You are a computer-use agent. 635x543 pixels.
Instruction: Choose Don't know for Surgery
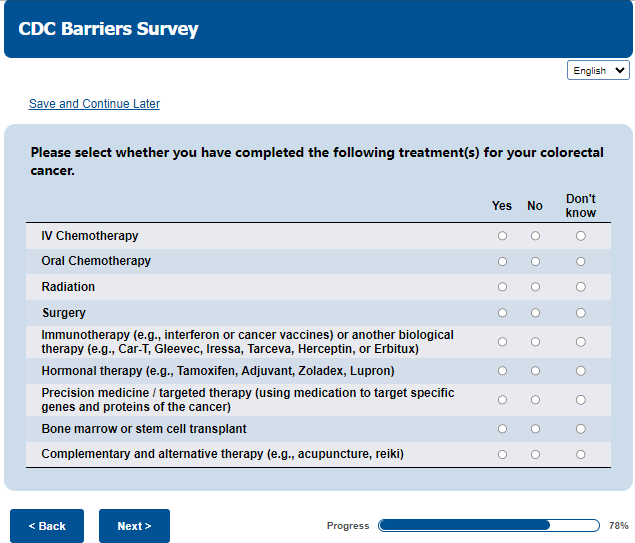(x=581, y=313)
